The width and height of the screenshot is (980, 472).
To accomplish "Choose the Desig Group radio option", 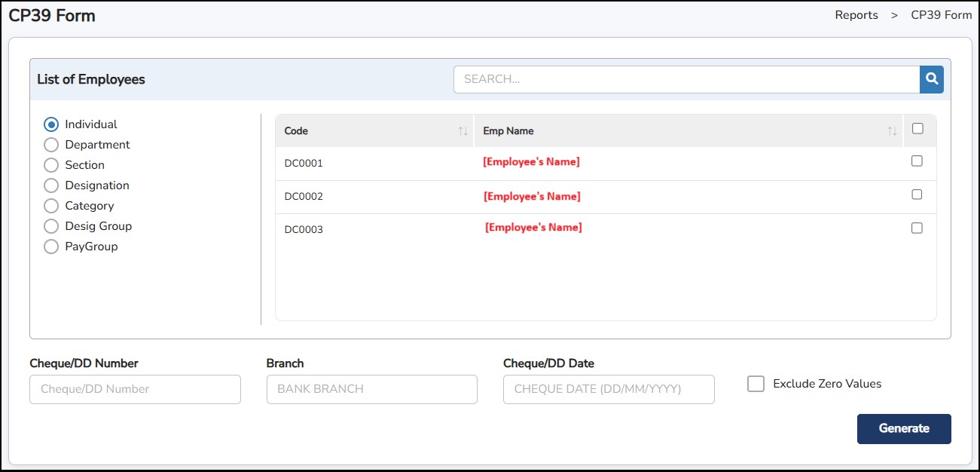I will (x=51, y=226).
